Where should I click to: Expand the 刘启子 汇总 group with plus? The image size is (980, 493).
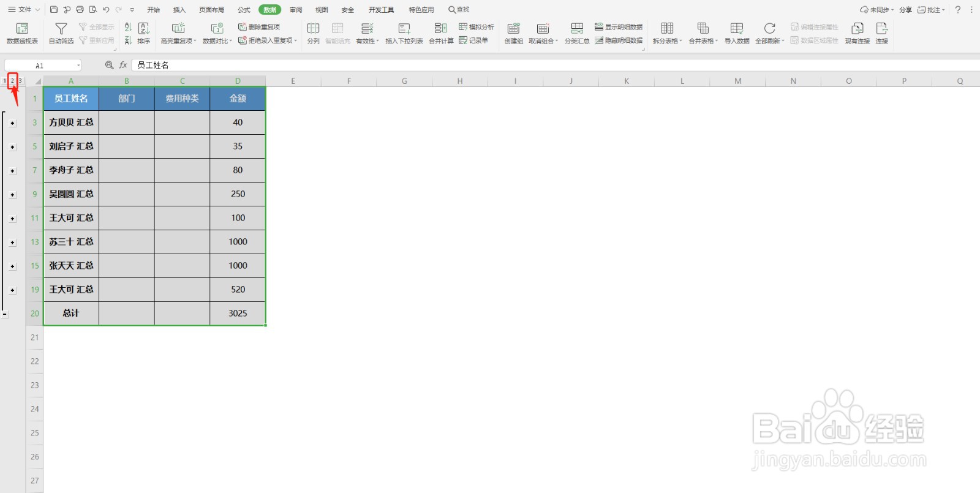click(12, 147)
